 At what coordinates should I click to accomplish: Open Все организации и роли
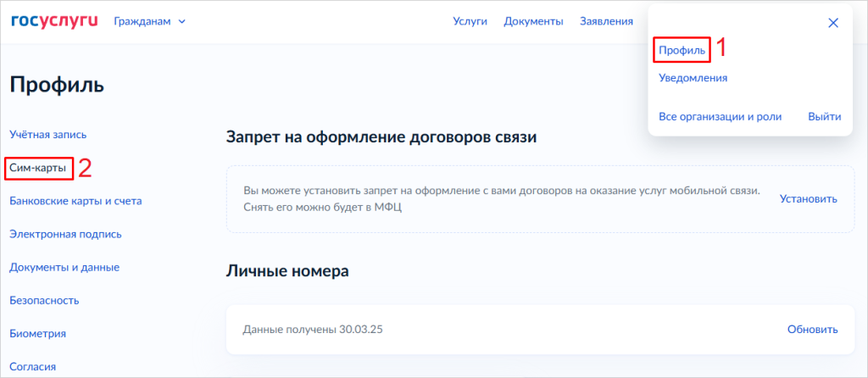[720, 116]
